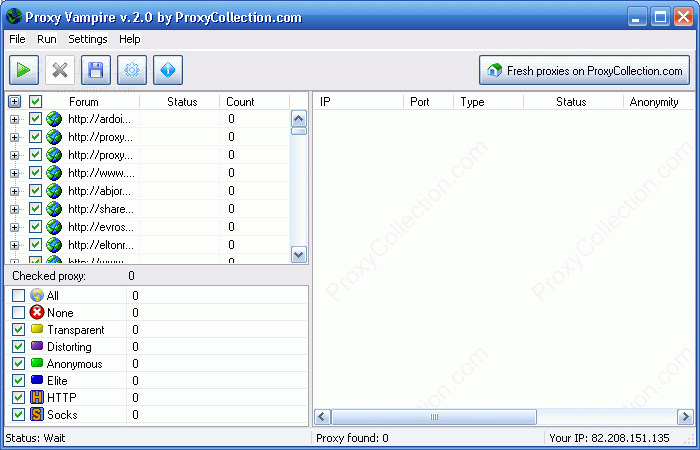Expand the http://evros... tree node
Screen dimensions: 700x450
coord(14,227)
